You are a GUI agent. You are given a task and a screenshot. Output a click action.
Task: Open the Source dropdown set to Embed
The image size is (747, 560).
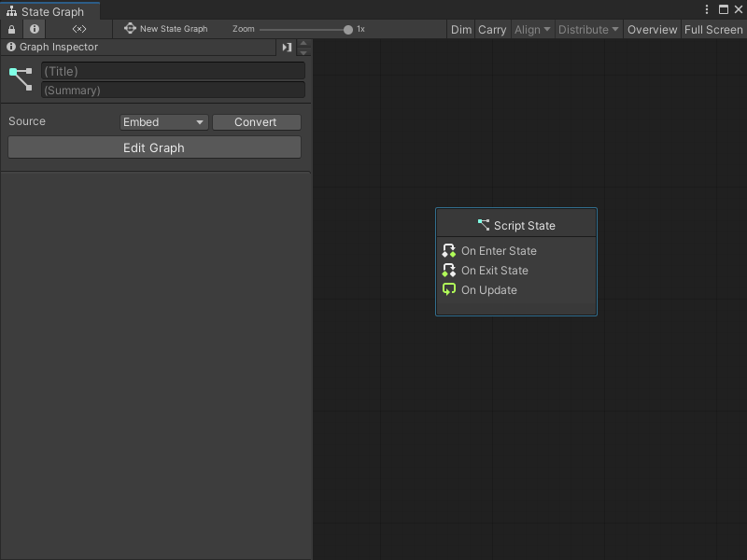point(163,121)
